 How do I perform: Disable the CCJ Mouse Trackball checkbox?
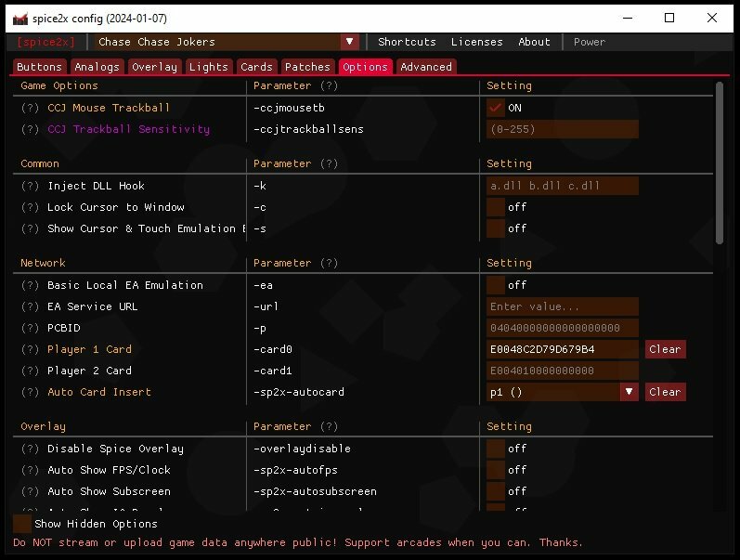click(x=496, y=108)
